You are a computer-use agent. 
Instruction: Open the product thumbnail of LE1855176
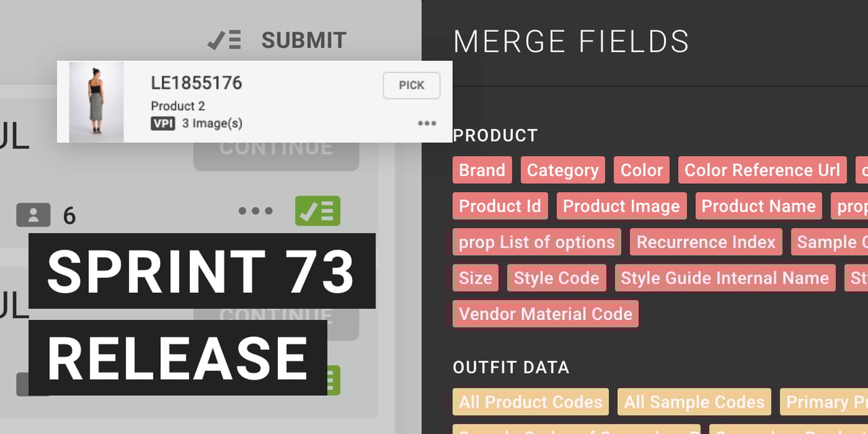click(x=96, y=102)
